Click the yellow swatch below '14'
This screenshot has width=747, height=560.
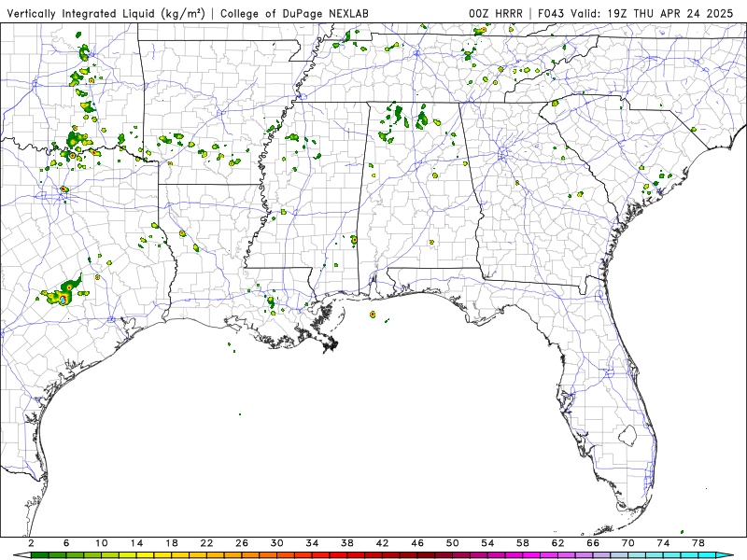(x=146, y=555)
